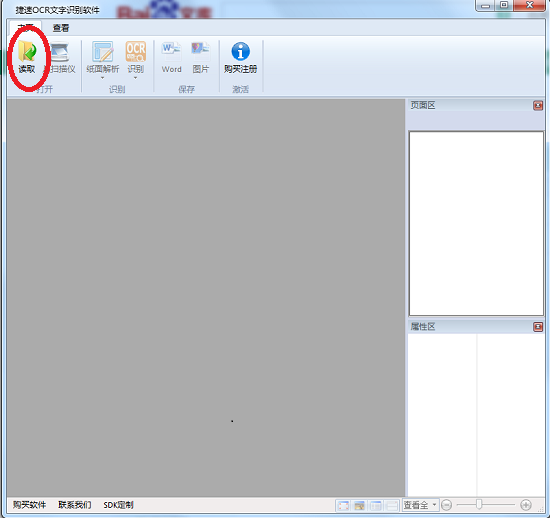
Task: Open 购买注册 purchase registration info
Action: 240,57
